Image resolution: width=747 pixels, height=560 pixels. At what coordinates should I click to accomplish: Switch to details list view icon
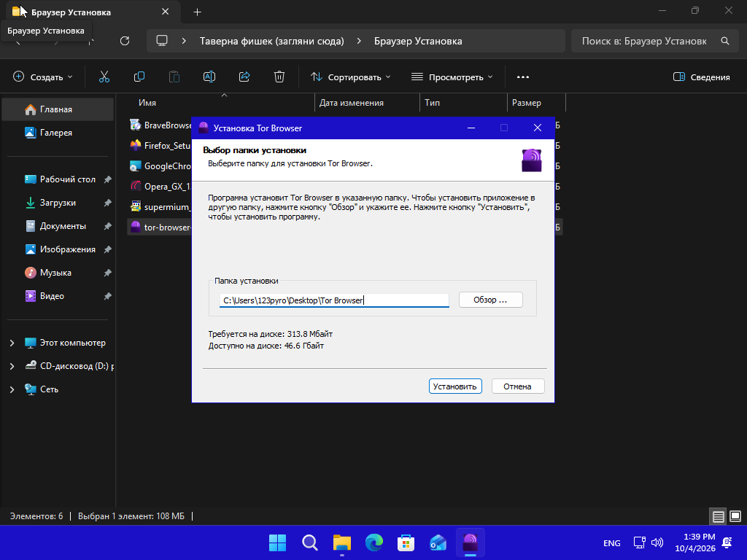pos(718,516)
